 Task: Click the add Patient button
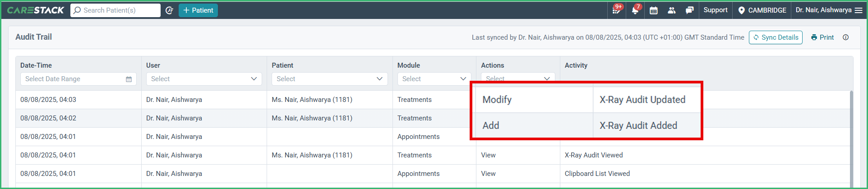198,10
